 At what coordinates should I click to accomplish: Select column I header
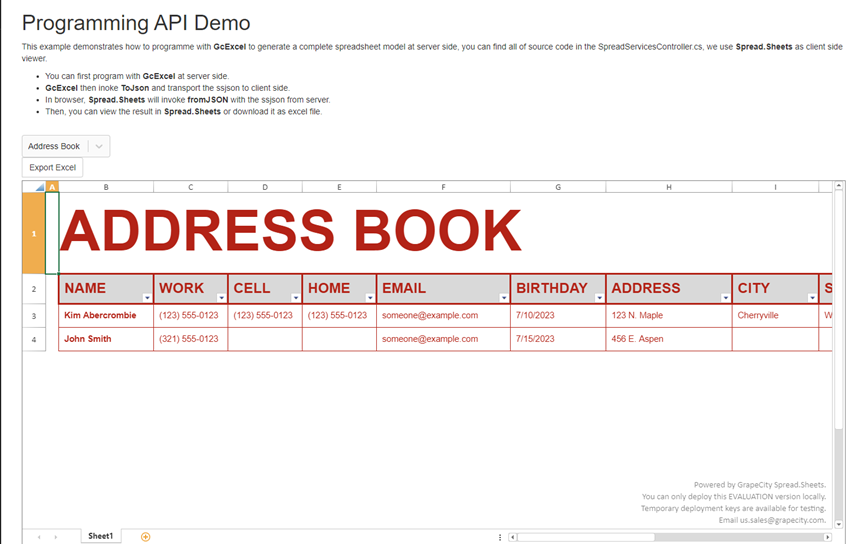tap(775, 187)
